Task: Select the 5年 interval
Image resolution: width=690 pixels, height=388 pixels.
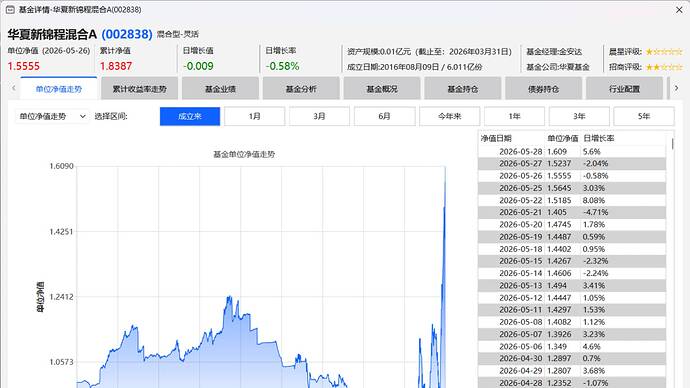Action: click(644, 116)
